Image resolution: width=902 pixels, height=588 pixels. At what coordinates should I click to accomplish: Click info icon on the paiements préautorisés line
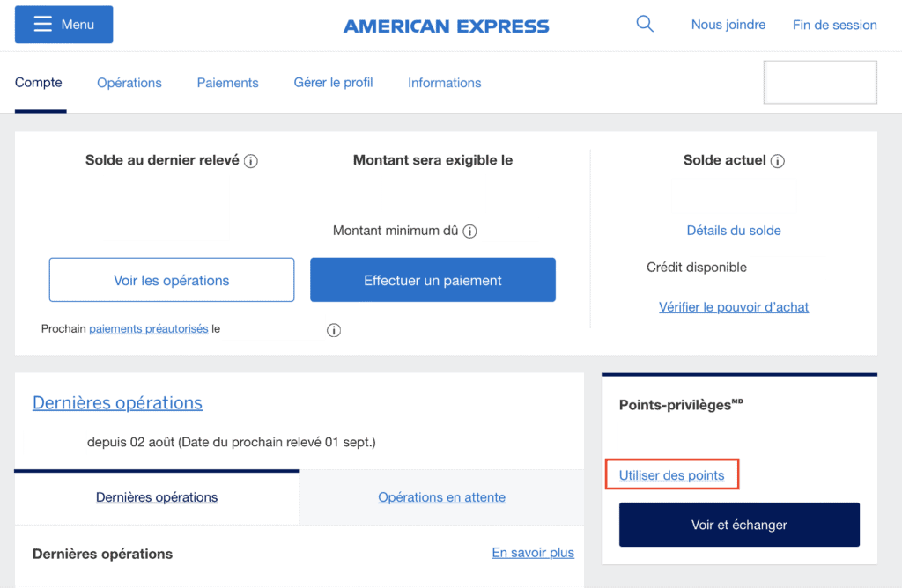click(333, 330)
